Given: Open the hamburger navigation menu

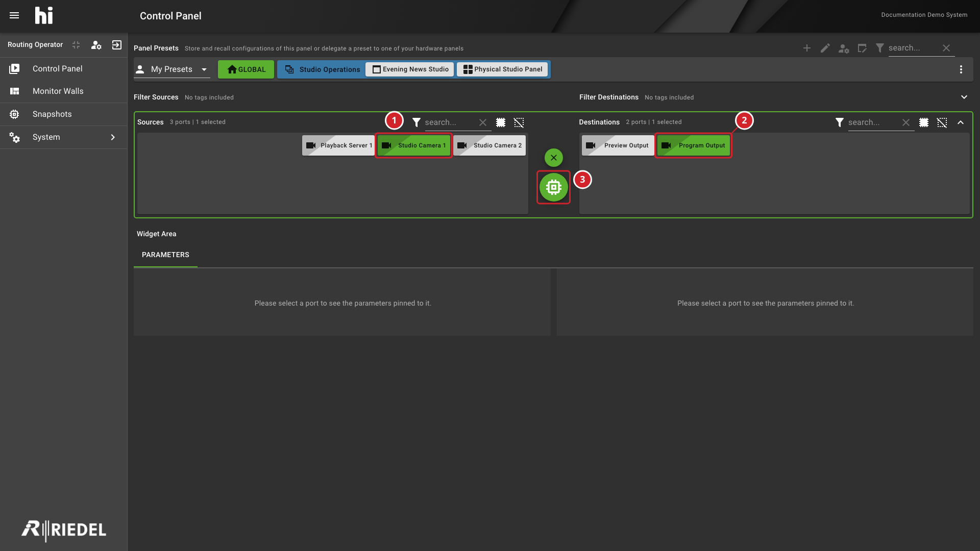Looking at the screenshot, I should click(x=14, y=15).
